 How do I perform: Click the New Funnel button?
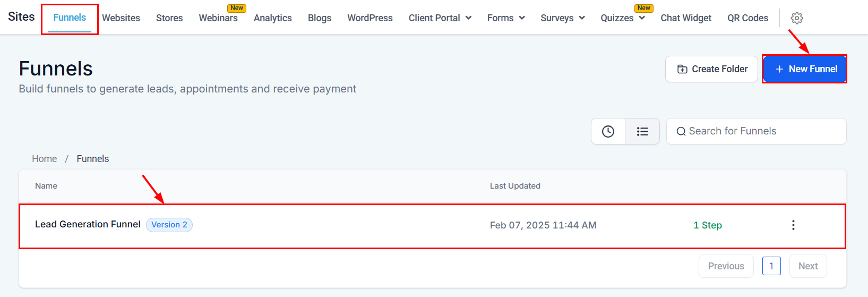(805, 69)
